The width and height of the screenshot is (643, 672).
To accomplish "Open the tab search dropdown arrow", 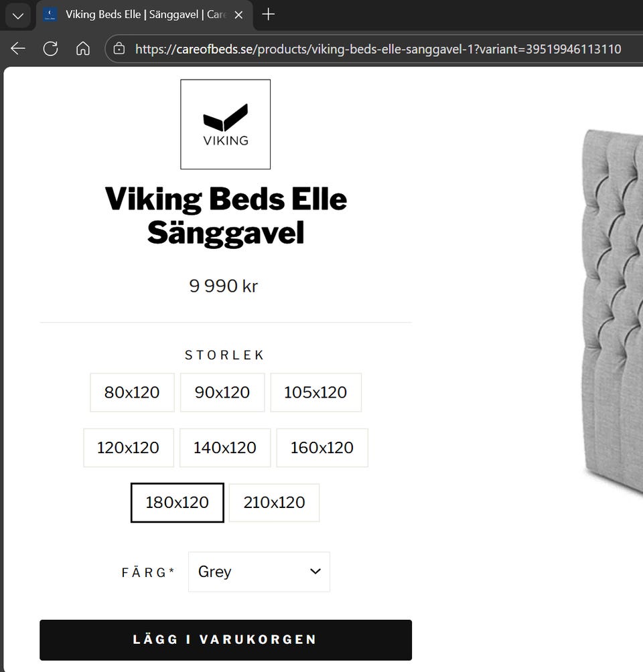I will [18, 15].
